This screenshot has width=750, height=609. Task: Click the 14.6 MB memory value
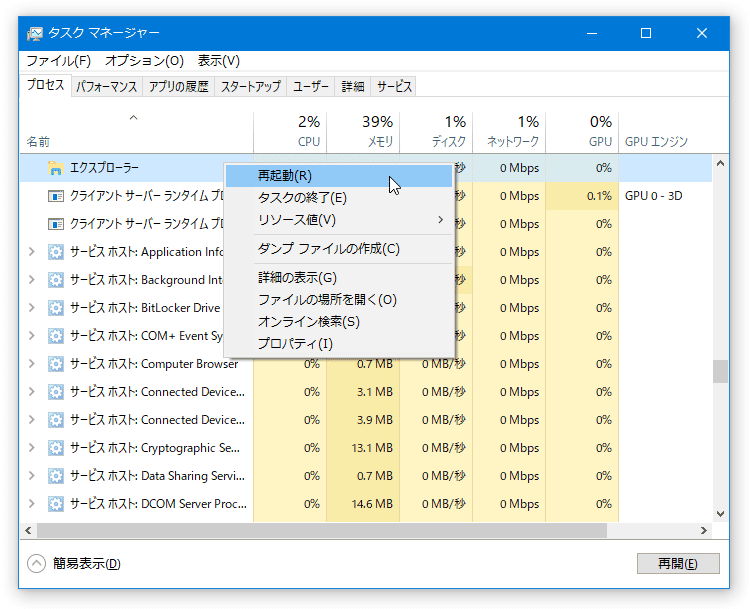[372, 504]
